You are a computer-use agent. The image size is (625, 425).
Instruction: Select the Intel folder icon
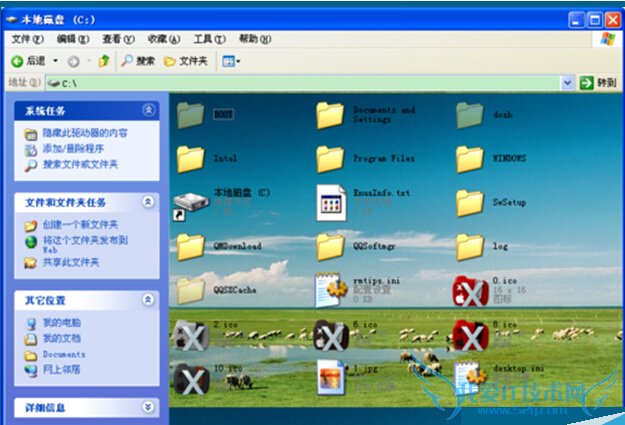pos(191,159)
